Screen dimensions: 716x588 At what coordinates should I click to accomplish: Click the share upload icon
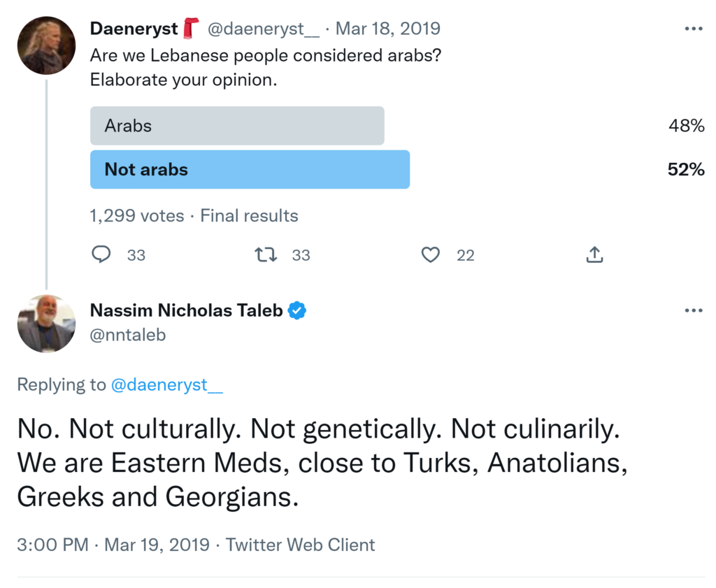(x=594, y=255)
